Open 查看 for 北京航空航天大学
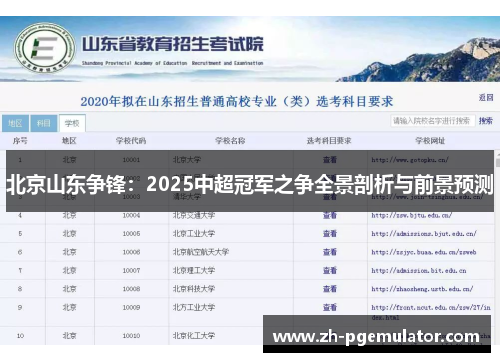 coord(330,252)
